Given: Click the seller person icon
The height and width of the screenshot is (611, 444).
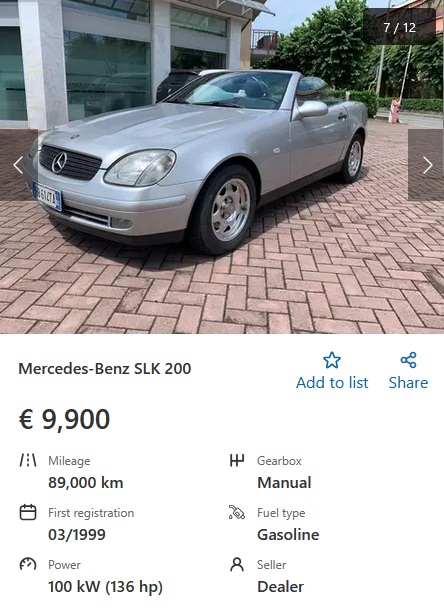Looking at the screenshot, I should tap(237, 564).
